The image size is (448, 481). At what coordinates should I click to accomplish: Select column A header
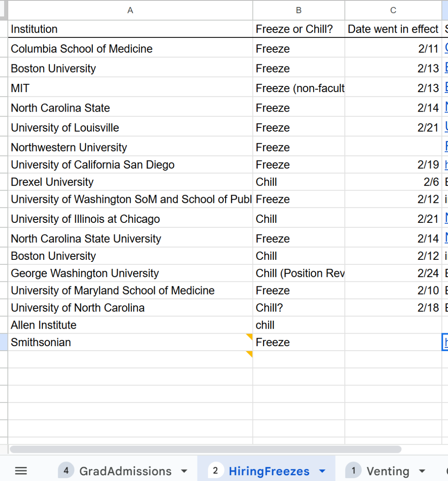[130, 10]
